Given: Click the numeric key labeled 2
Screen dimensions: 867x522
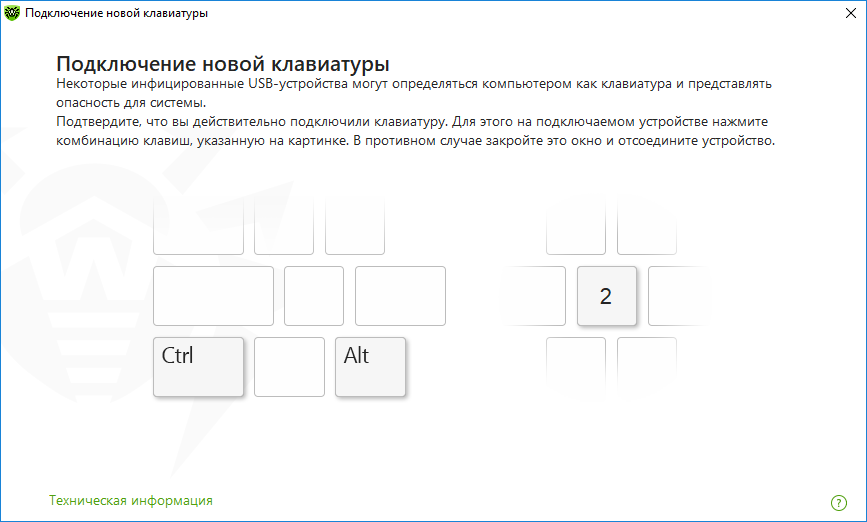Looking at the screenshot, I should 607,296.
